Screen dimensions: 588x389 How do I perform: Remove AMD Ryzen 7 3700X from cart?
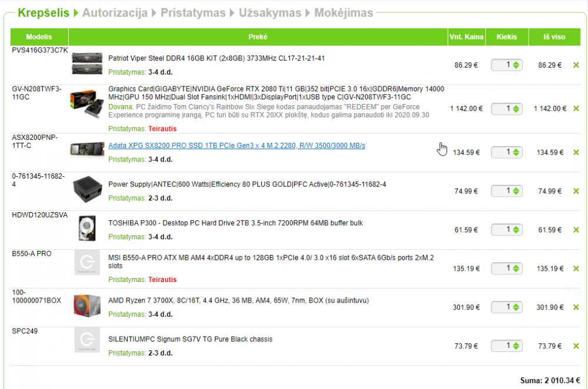tap(576, 307)
